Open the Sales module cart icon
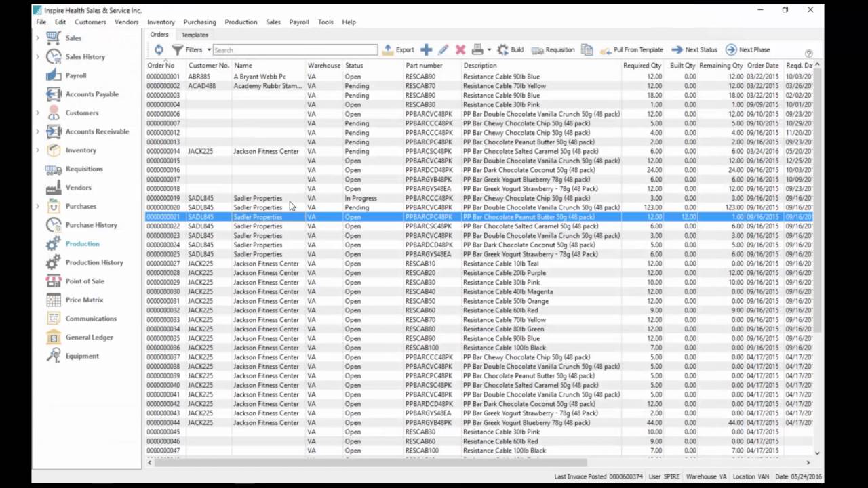The height and width of the screenshot is (488, 868). pos(54,38)
